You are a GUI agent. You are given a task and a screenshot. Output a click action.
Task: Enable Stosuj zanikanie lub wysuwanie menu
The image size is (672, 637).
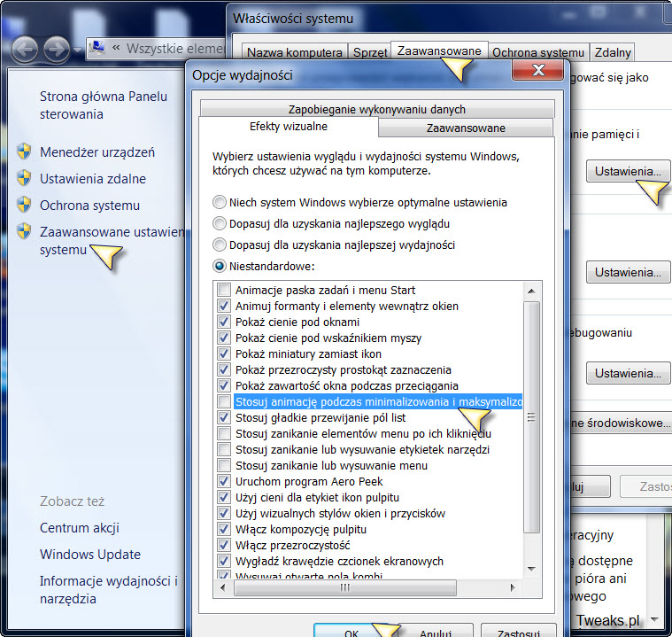[x=224, y=465]
